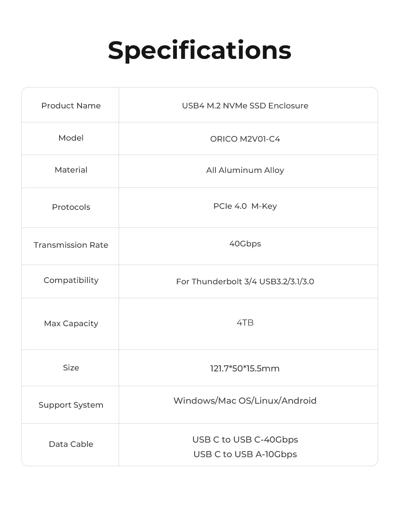Screen dimensions: 399x532
Task: Select the Compatibility label
Action: [71, 280]
